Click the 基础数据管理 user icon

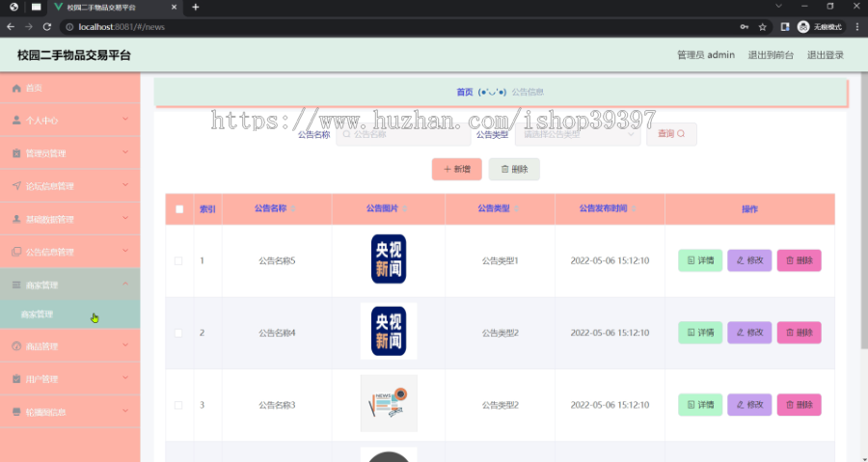click(16, 219)
